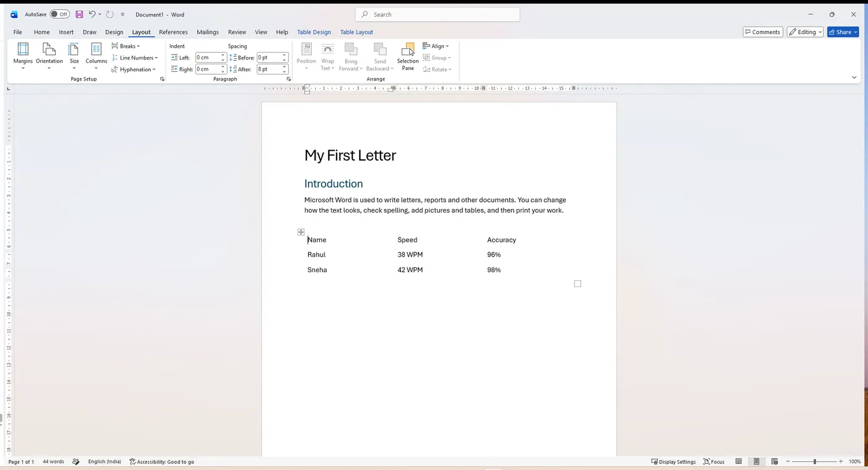Open the Undo history dropdown arrow

click(99, 14)
